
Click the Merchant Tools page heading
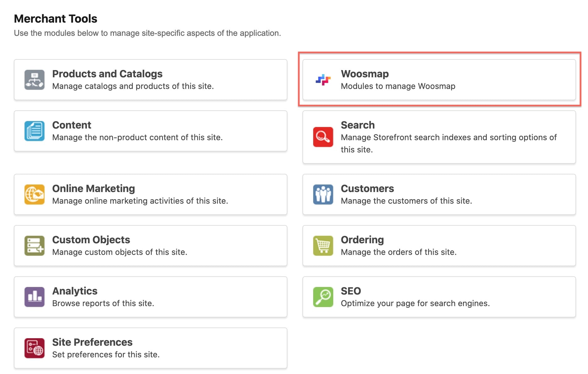pos(56,19)
